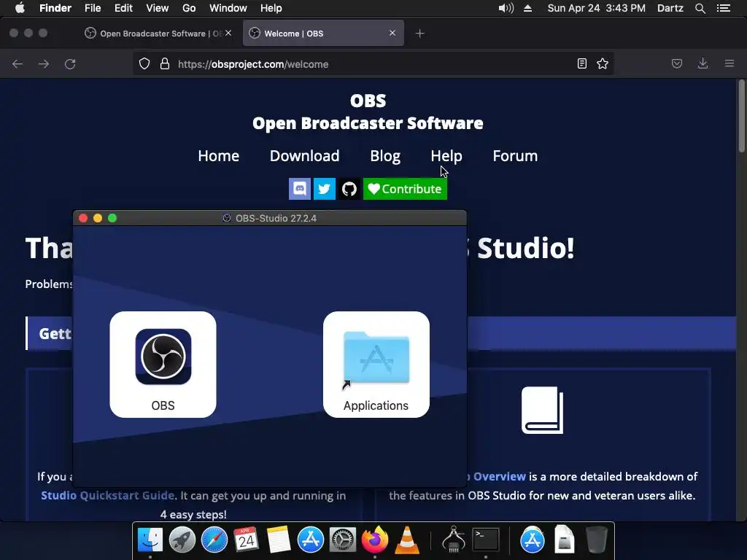Open the GitHub icon link

point(349,189)
